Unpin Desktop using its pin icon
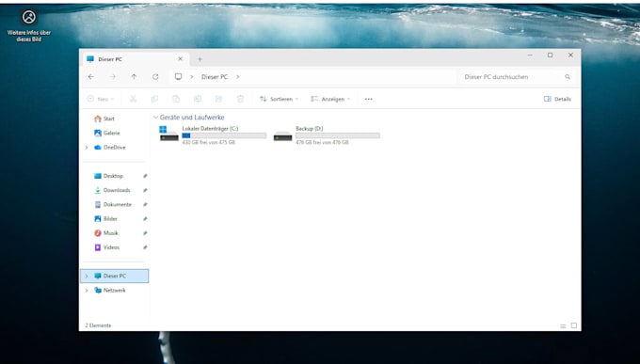This screenshot has height=364, width=640. tap(145, 176)
